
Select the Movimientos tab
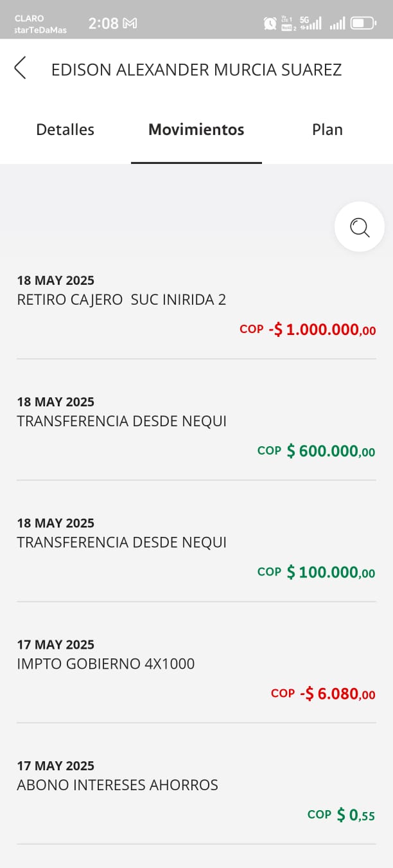pyautogui.click(x=196, y=129)
